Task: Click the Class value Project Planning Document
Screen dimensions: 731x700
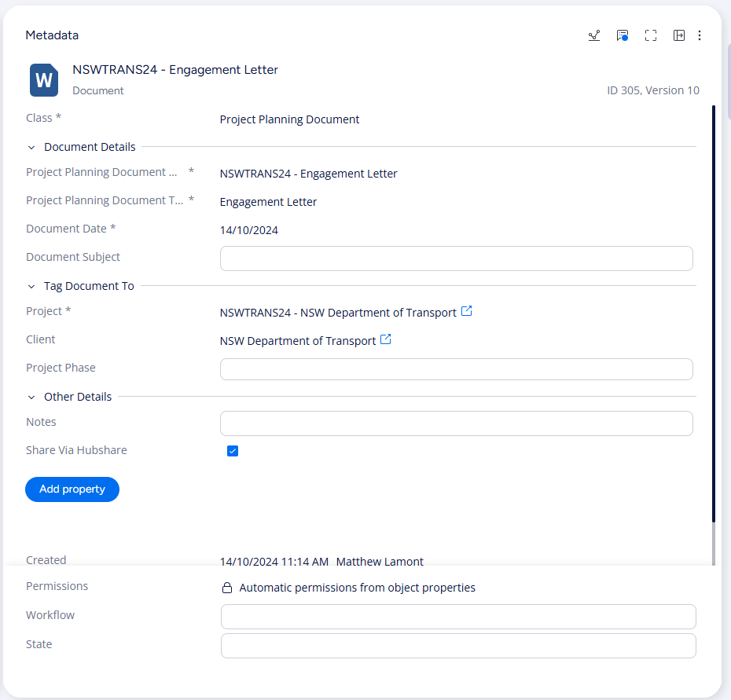Action: [289, 119]
